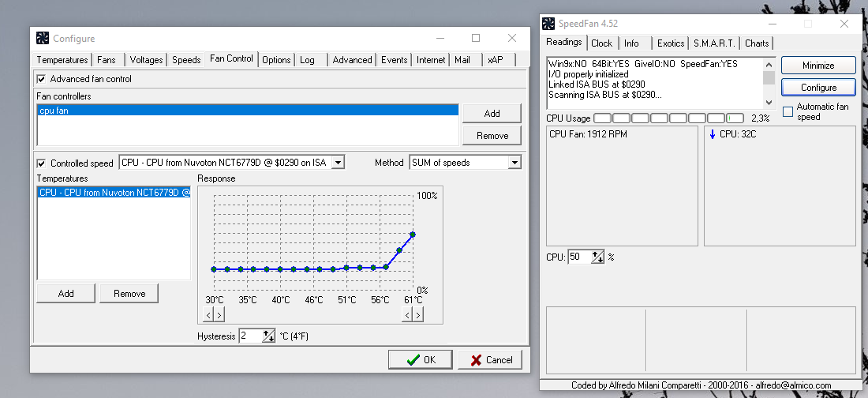
Task: Click the response curve point at 61°C
Action: tap(413, 235)
